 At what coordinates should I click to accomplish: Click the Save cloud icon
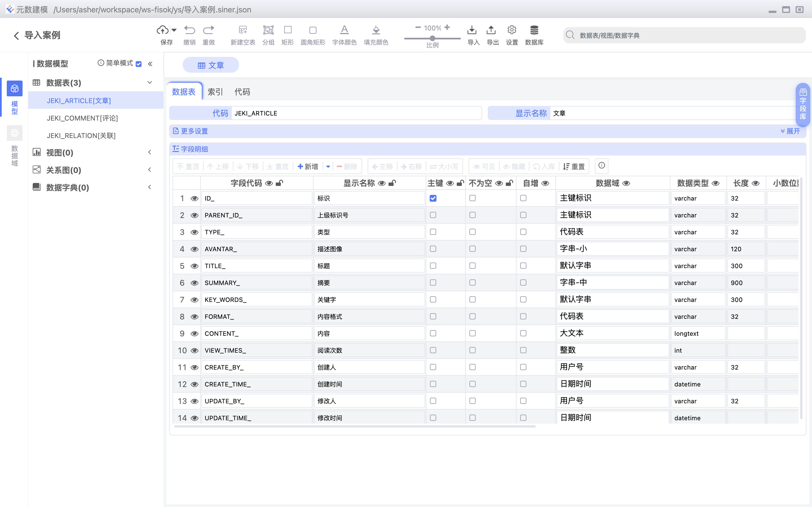click(163, 30)
